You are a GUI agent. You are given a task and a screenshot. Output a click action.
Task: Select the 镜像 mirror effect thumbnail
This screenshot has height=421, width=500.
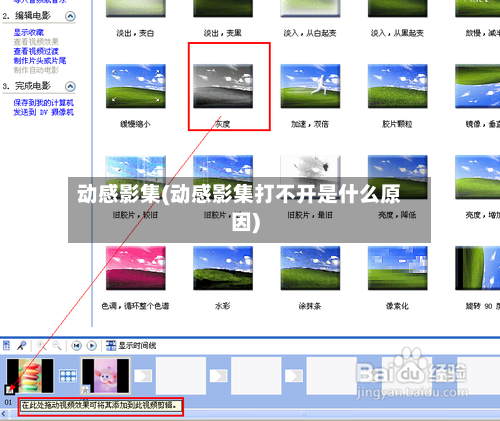(478, 86)
